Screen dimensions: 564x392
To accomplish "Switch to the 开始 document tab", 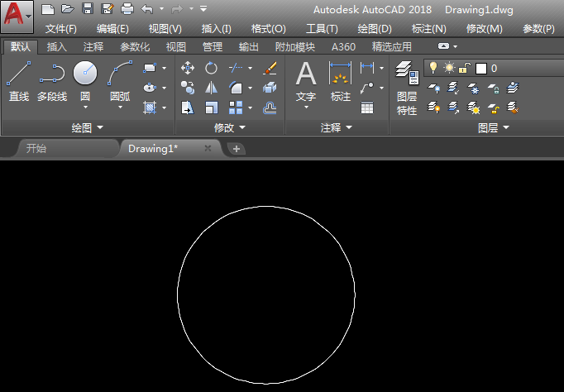I will pyautogui.click(x=36, y=149).
